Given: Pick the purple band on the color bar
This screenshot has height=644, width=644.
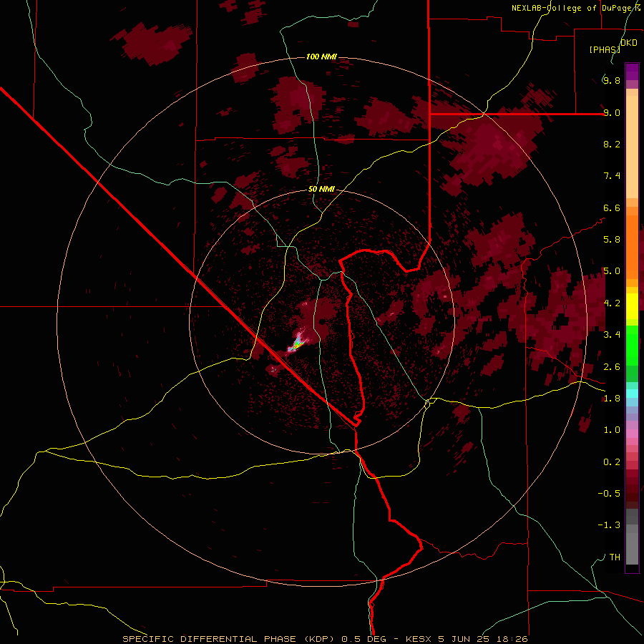Looking at the screenshot, I should pos(632,72).
